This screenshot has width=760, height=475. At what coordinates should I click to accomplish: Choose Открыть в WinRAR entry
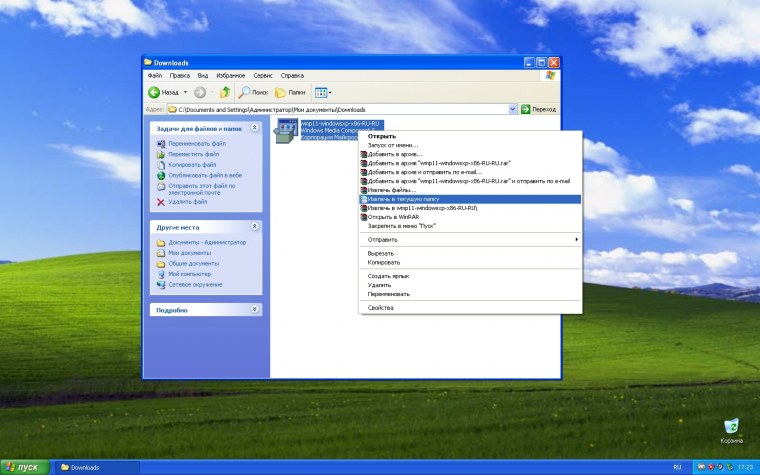click(470, 217)
